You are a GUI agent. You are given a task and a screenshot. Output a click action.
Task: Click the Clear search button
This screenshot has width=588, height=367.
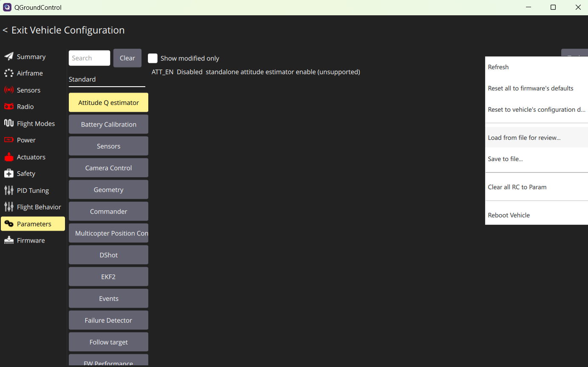pos(127,58)
